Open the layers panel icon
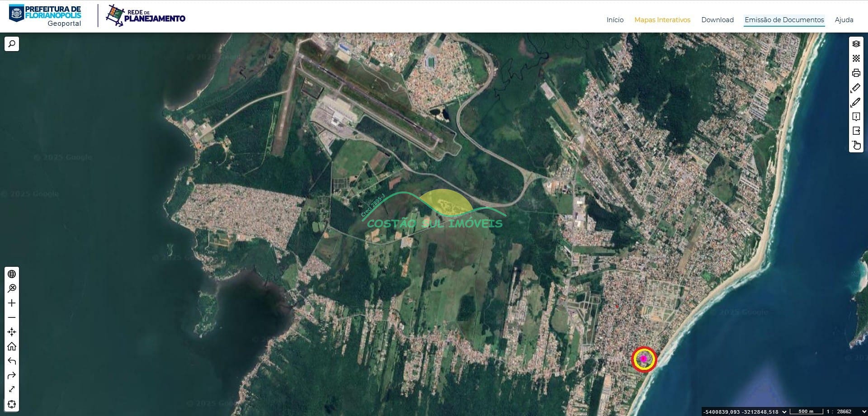This screenshot has height=416, width=868. 856,44
